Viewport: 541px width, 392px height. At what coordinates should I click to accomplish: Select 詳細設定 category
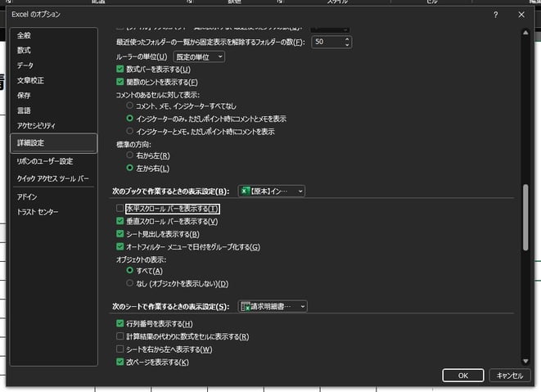tap(54, 143)
